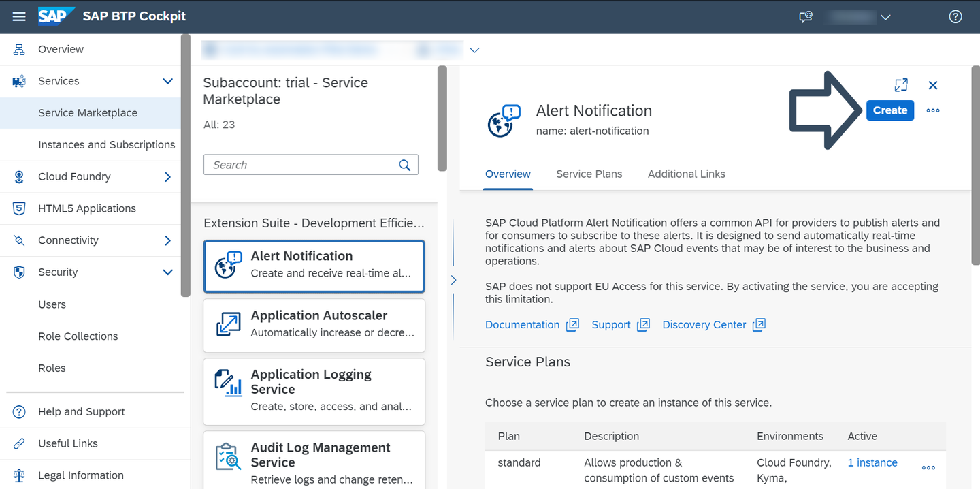
Task: Click the search magnifier icon
Action: tap(405, 165)
